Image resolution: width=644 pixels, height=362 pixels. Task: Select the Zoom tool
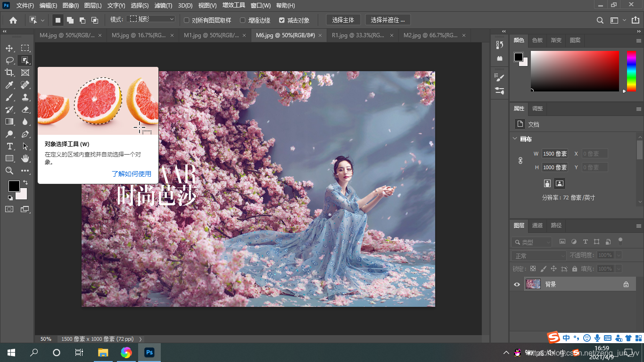click(8, 171)
